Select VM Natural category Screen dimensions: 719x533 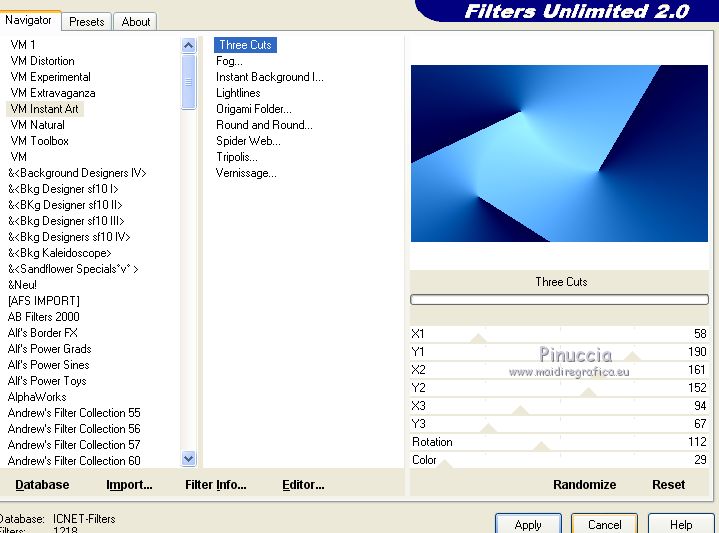pyautogui.click(x=37, y=125)
